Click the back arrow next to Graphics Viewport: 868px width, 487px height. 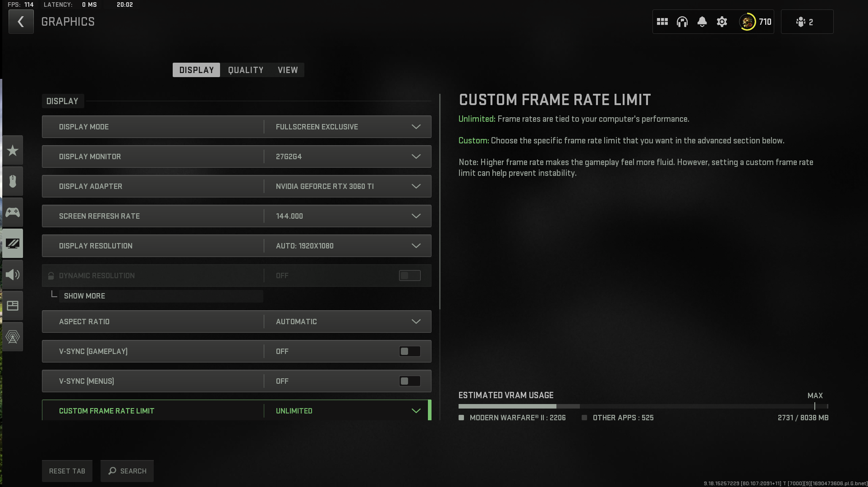[21, 22]
